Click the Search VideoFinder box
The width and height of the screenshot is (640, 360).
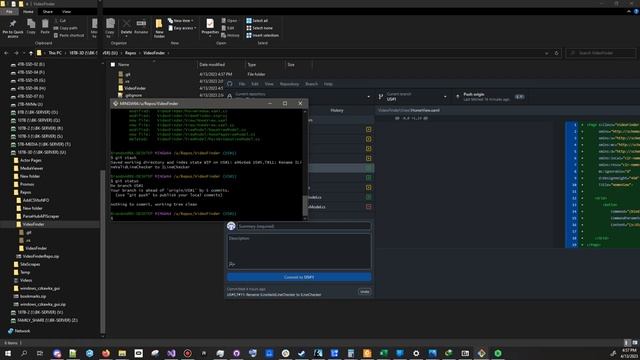[x=601, y=53]
